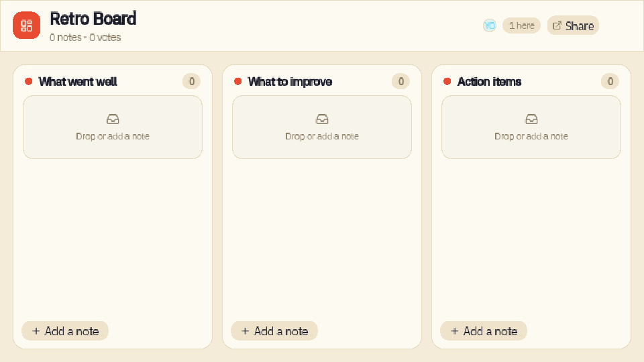Add a note to What to improve

pyautogui.click(x=274, y=330)
